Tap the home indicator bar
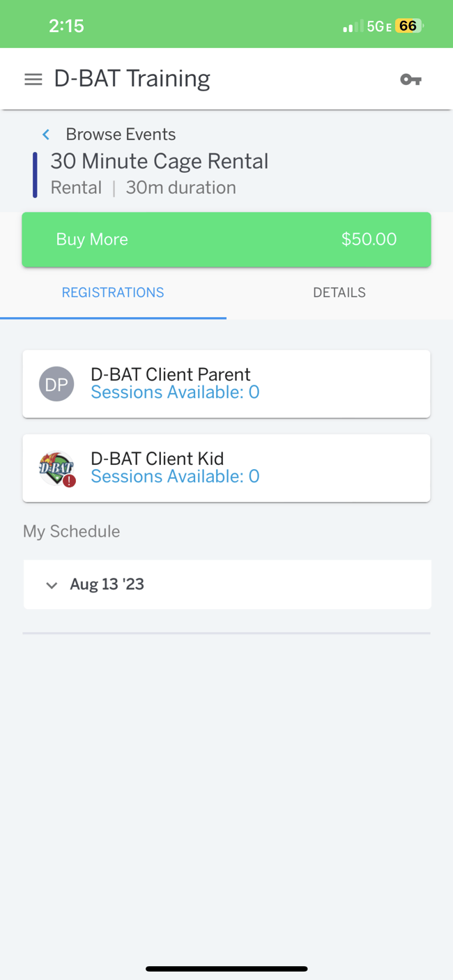Screen dimensions: 453x980 tap(227, 968)
